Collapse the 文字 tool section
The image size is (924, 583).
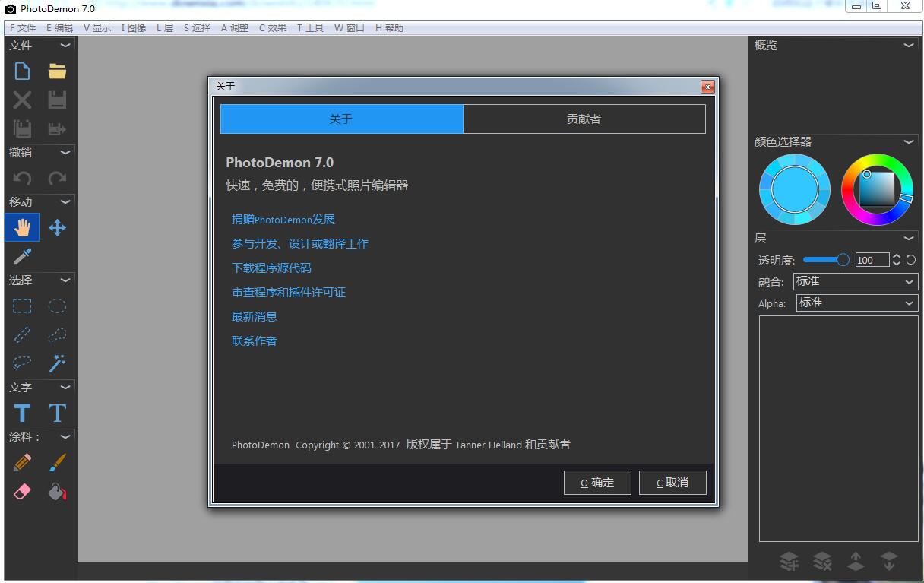65,388
